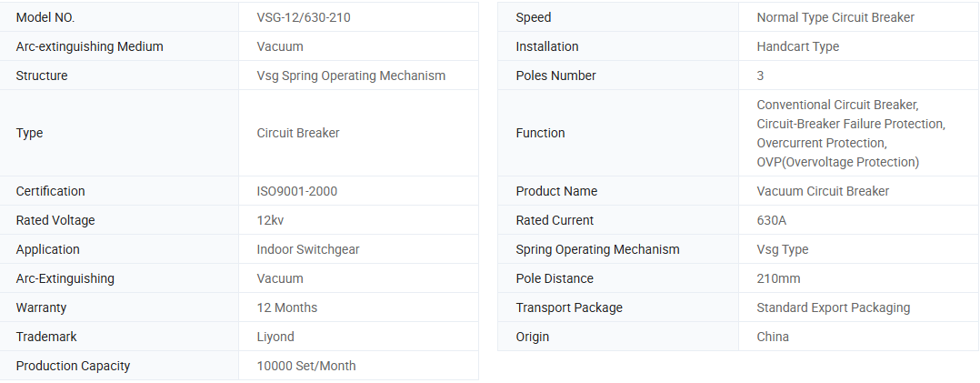
Task: Select the Poles Number label
Action: click(555, 76)
